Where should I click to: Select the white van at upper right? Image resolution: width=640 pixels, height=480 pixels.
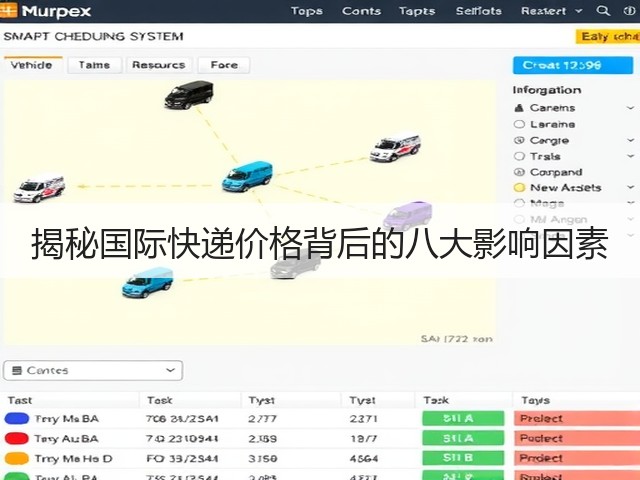pos(395,148)
